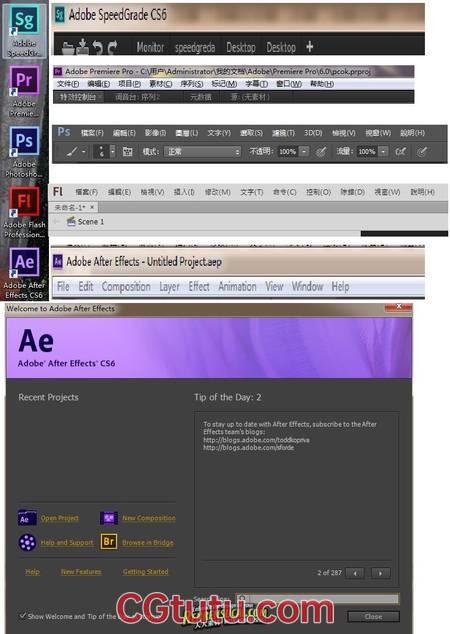450x634 pixels.
Task: Click the Scene 1 clapper icon in Flash
Action: point(71,221)
